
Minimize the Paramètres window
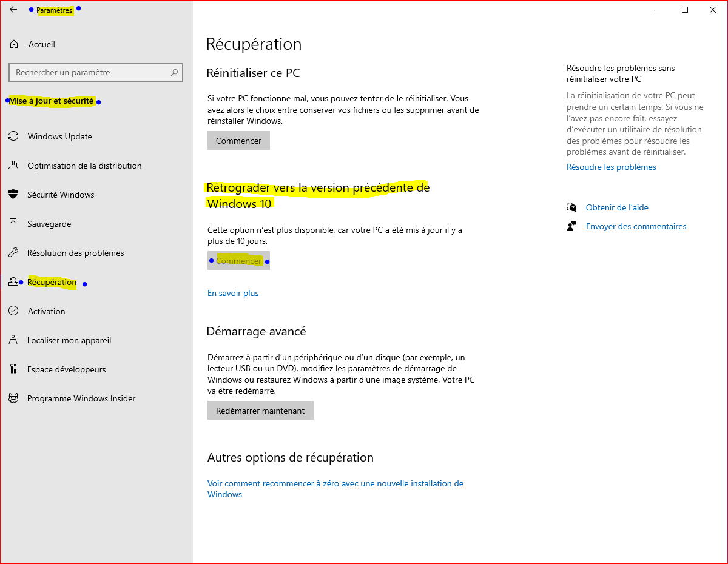coord(657,10)
